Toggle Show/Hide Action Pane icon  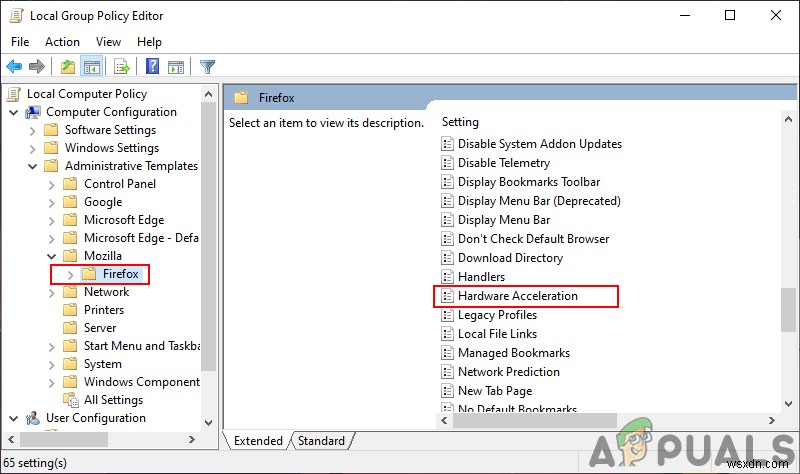click(x=176, y=66)
